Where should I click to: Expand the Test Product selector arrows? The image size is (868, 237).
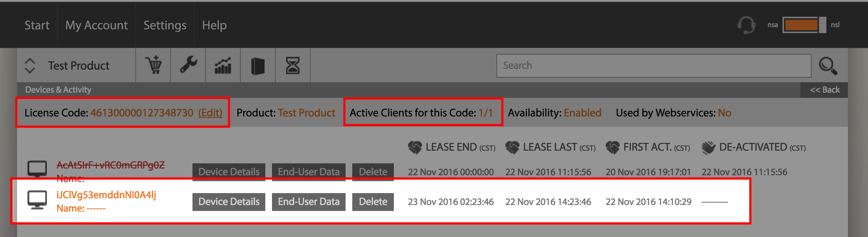[30, 65]
